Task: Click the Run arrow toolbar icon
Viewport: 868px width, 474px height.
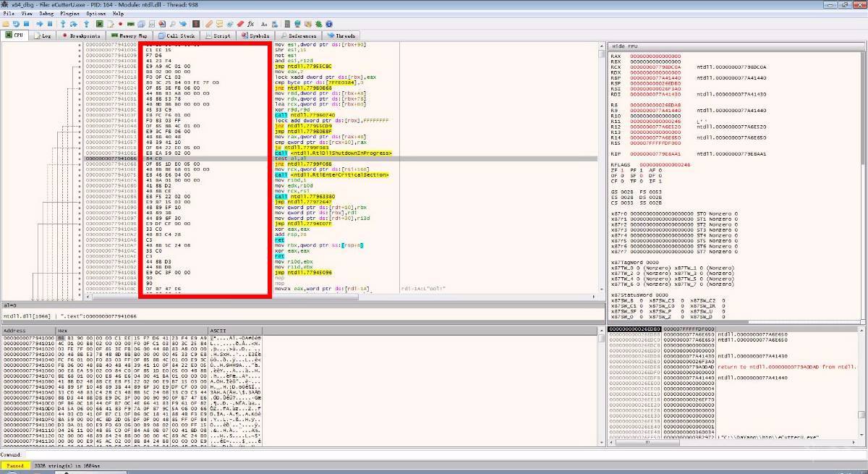Action: (40, 24)
